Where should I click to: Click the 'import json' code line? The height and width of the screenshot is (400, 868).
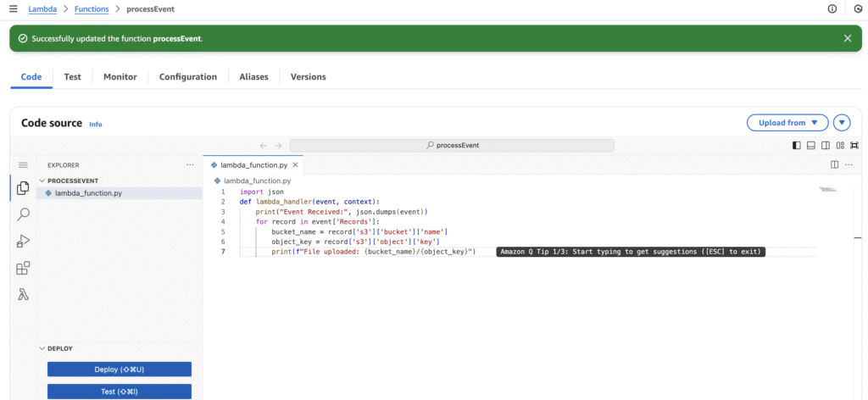point(261,192)
